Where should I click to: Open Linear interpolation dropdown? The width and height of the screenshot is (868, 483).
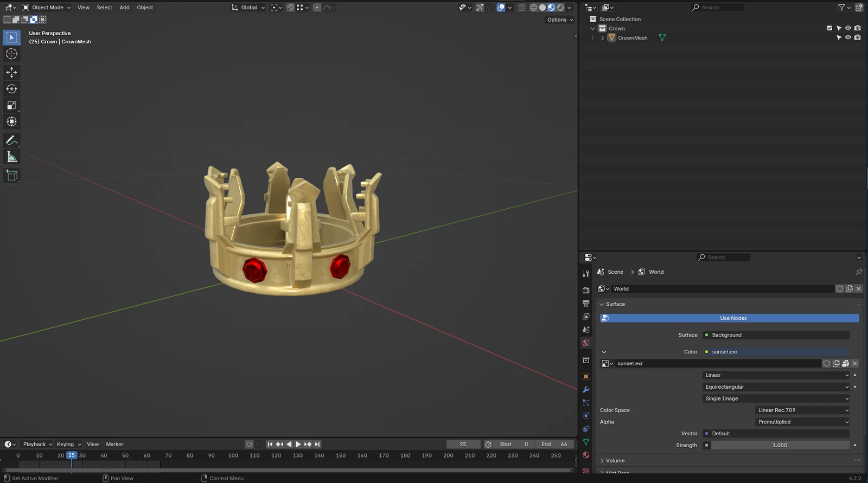pos(776,375)
